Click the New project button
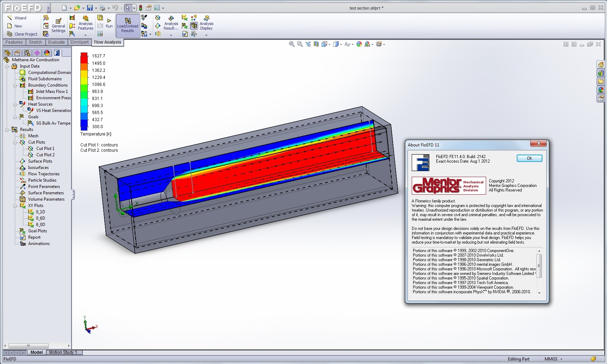The height and width of the screenshot is (364, 607). (x=15, y=26)
